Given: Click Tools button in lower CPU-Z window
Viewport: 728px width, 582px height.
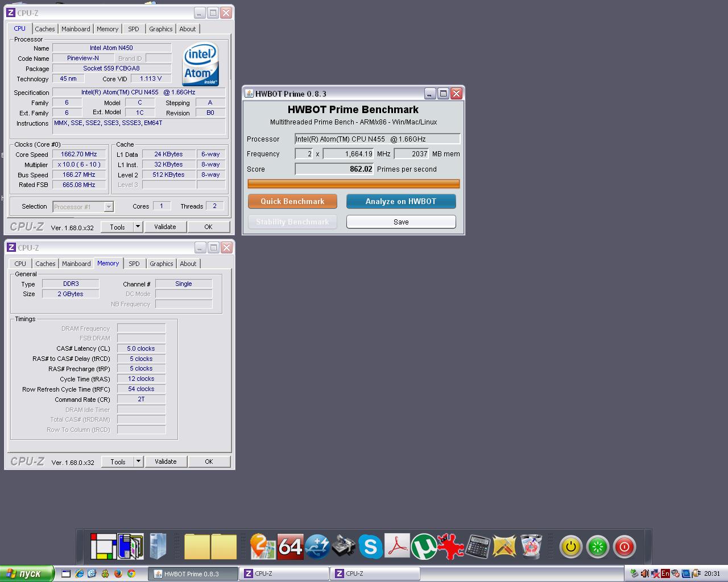Looking at the screenshot, I should (x=118, y=462).
